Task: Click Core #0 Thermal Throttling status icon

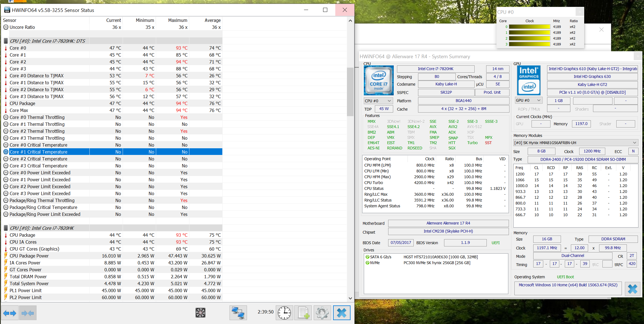Action: (6, 117)
